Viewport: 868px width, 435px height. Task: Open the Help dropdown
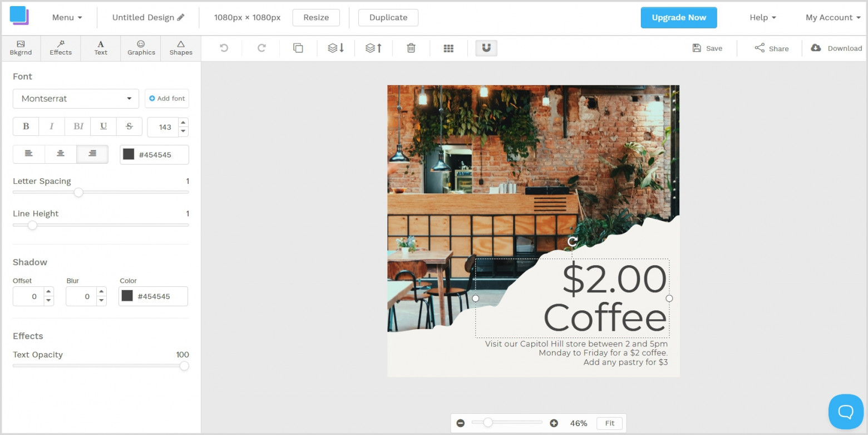763,17
